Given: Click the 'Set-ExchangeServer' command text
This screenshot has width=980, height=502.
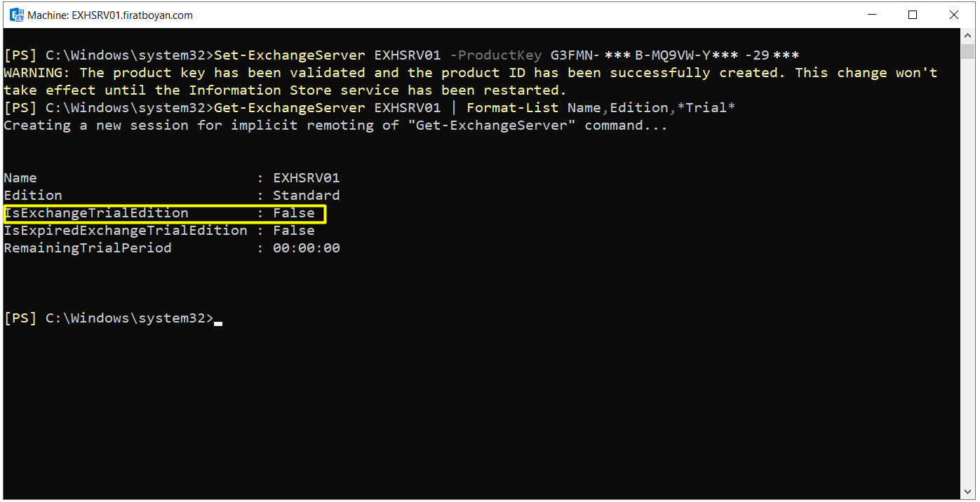Looking at the screenshot, I should tap(290, 55).
